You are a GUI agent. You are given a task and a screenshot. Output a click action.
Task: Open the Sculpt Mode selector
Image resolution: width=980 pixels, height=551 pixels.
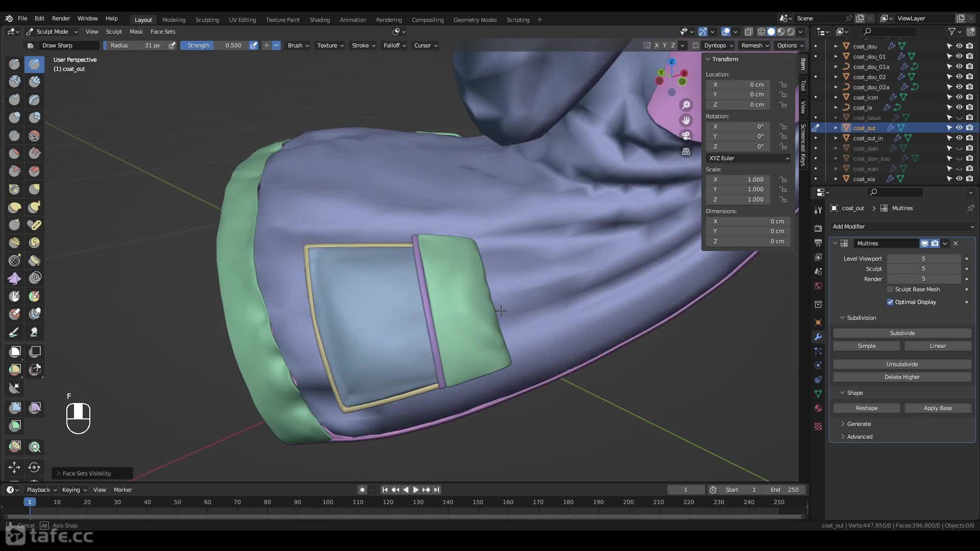[52, 32]
